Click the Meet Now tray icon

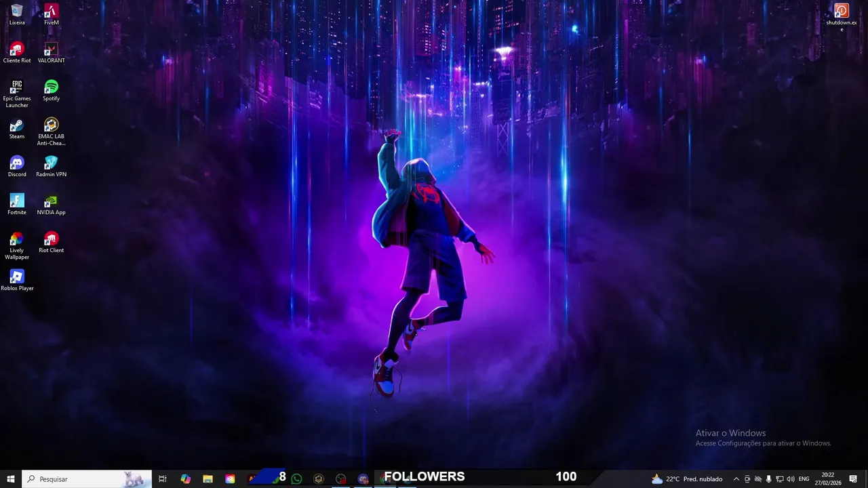click(x=747, y=479)
